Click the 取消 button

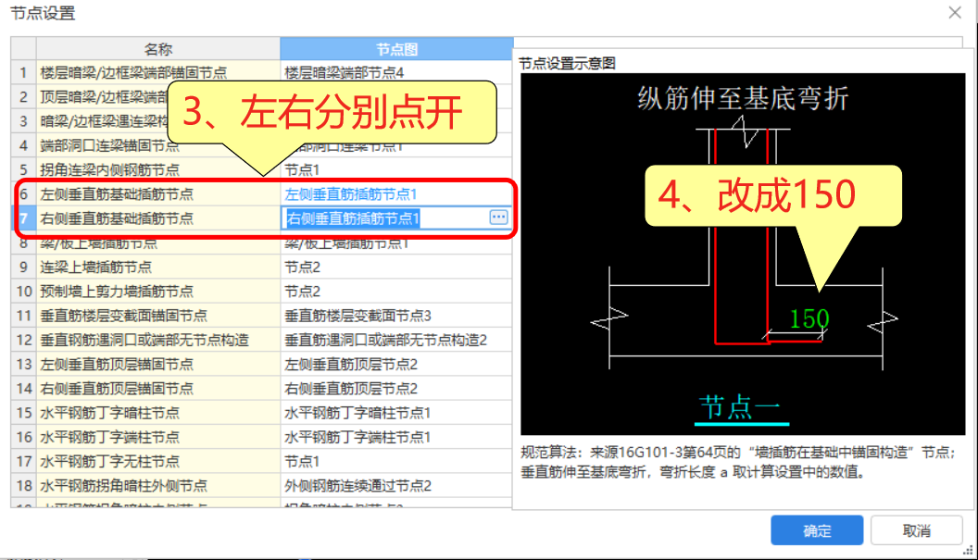tap(916, 530)
